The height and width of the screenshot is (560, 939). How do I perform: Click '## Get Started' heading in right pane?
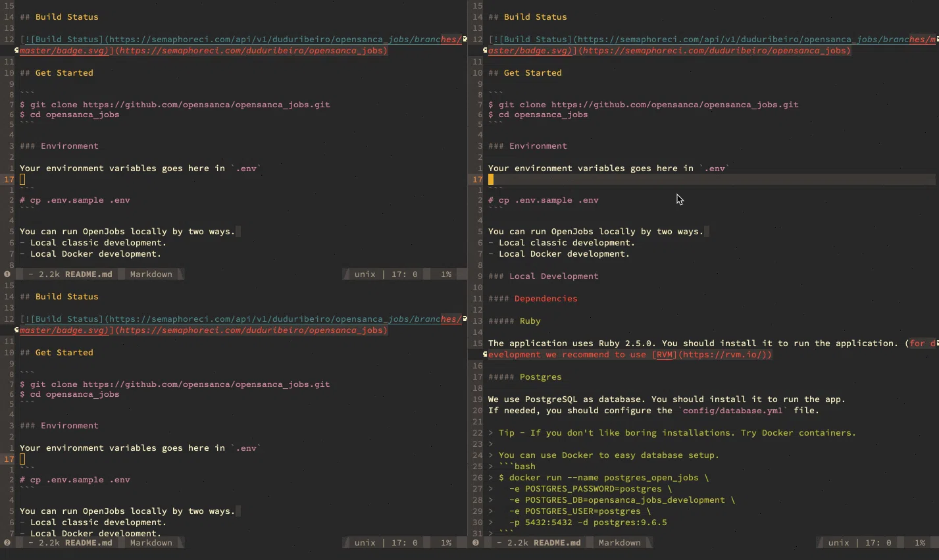(x=525, y=73)
